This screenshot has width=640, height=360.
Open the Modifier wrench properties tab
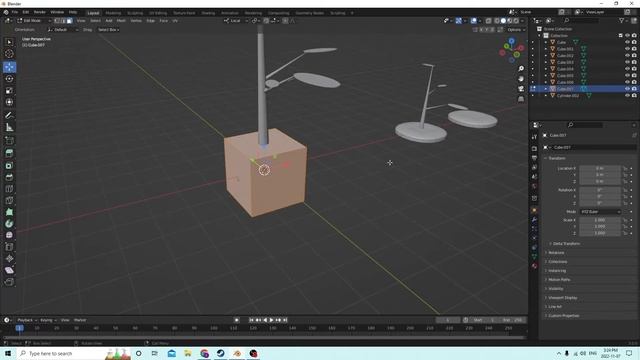coord(534,220)
